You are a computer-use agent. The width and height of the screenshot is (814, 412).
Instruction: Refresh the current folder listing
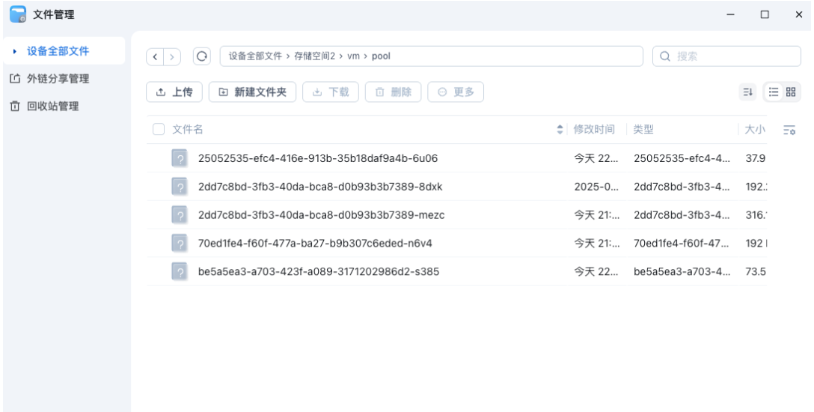click(x=201, y=56)
